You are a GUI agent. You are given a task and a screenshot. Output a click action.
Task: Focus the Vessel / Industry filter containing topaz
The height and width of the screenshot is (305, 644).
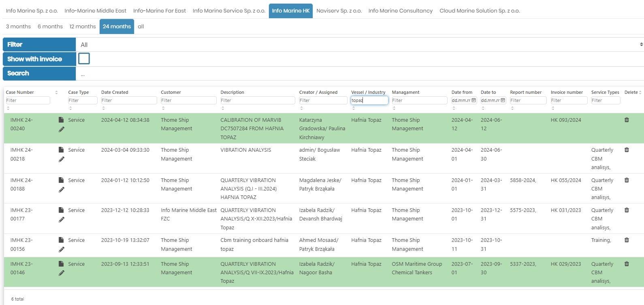click(369, 100)
